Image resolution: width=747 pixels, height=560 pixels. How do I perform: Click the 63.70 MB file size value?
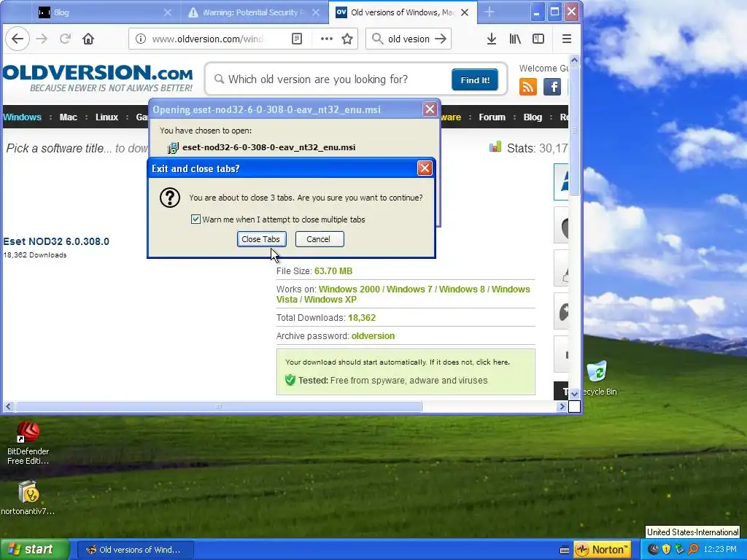tap(333, 271)
